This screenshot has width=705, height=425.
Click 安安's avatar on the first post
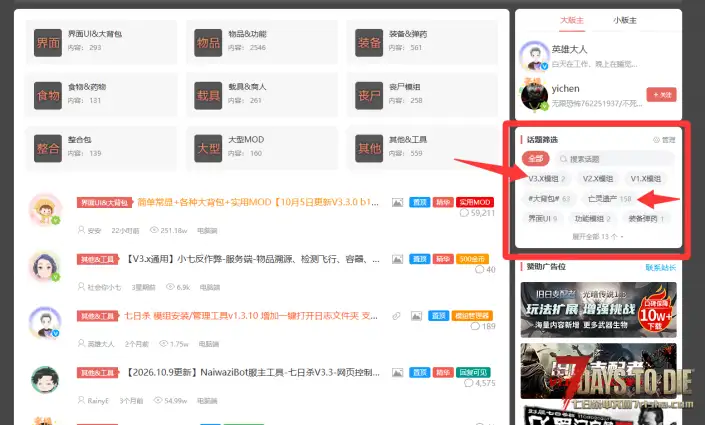(45, 210)
